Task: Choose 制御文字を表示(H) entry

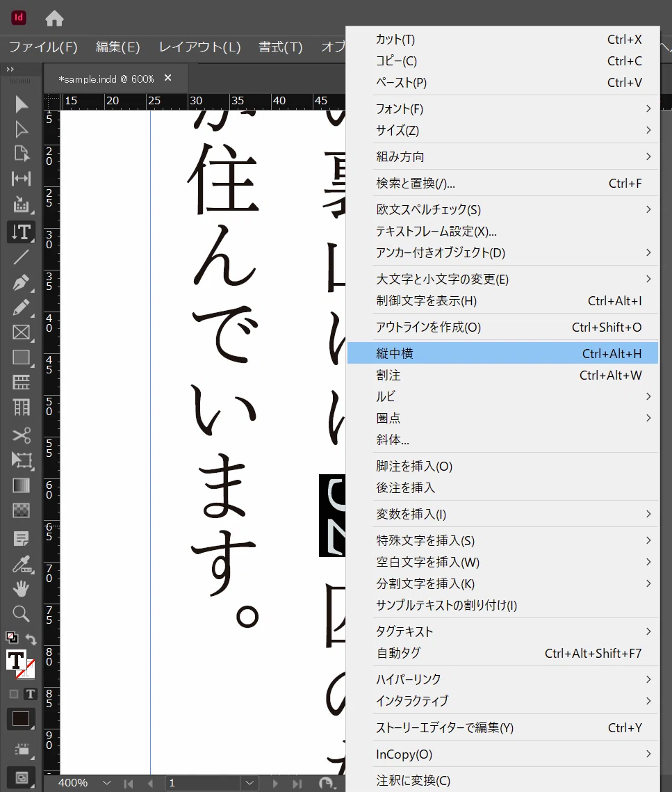Action: (503, 300)
